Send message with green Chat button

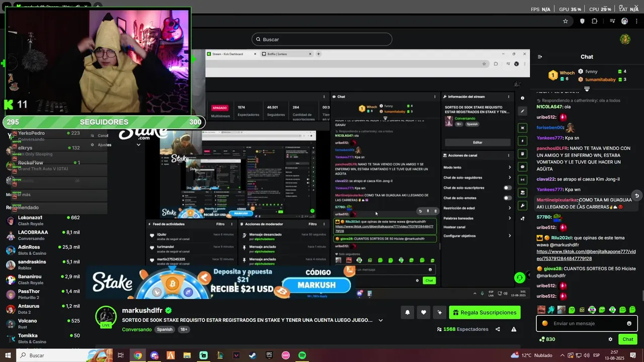[628, 339]
